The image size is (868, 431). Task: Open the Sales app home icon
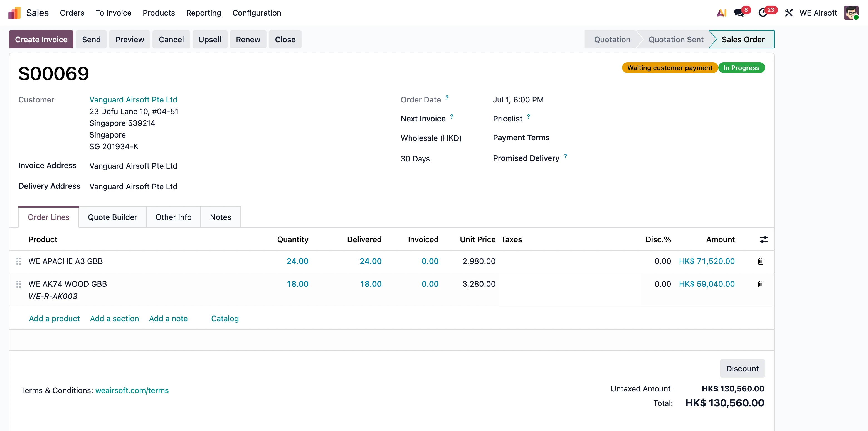14,13
